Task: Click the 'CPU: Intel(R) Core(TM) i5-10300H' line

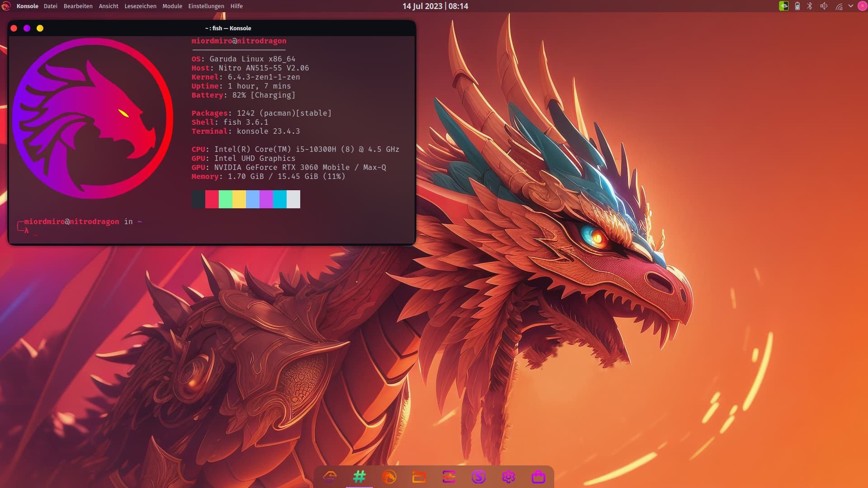Action: click(295, 149)
